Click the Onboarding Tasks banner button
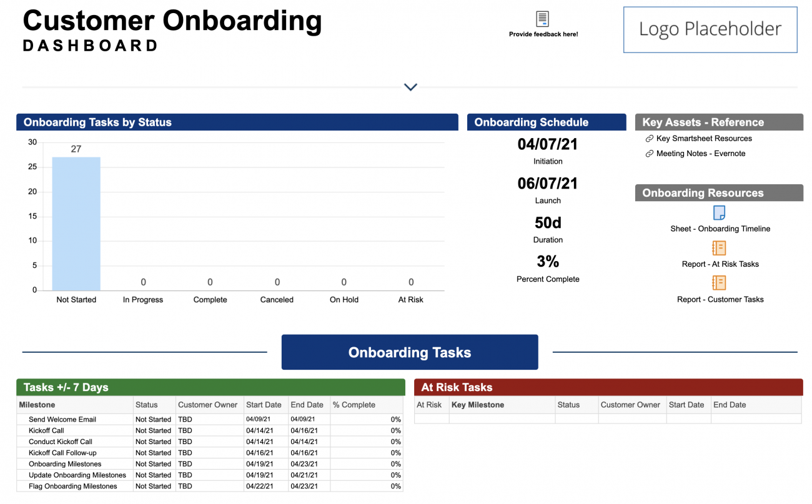This screenshot has width=812, height=504. 410,352
